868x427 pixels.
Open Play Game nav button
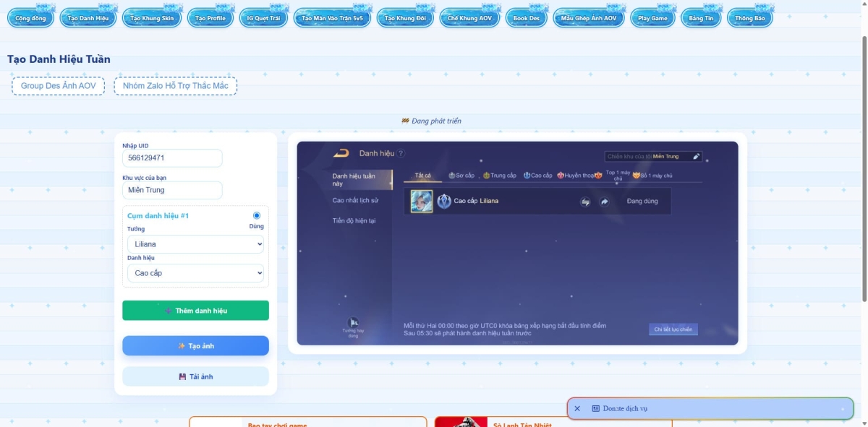click(652, 18)
